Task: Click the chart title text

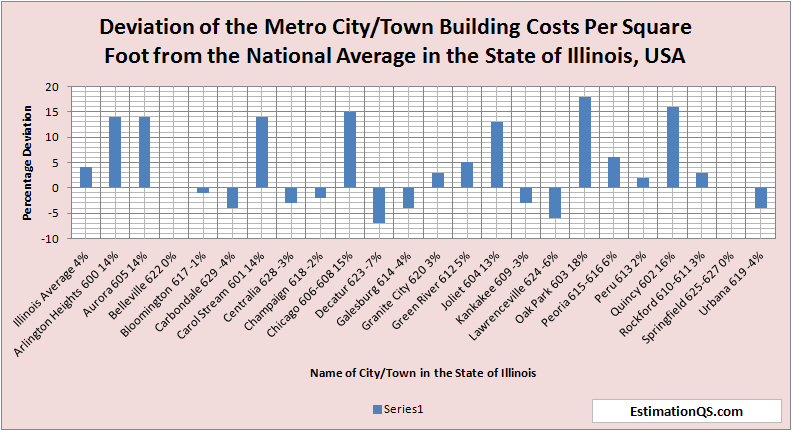Action: (x=395, y=41)
